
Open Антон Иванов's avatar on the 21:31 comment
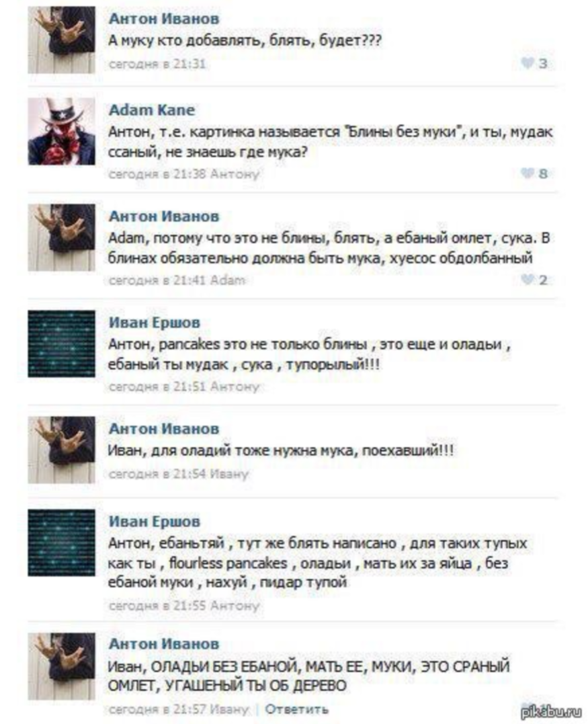coord(61,40)
